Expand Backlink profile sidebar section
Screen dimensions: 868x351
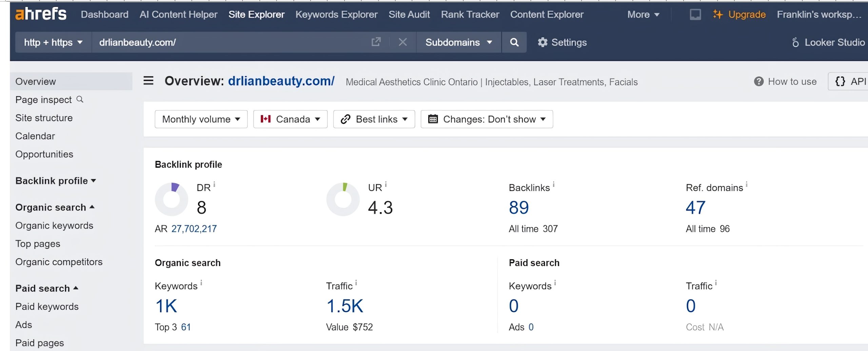(56, 181)
